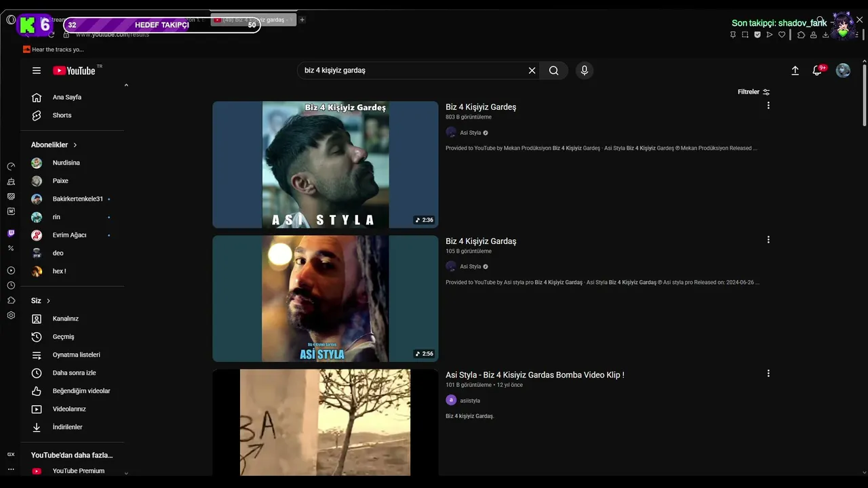Open the Filtreler search filters
This screenshot has width=868, height=488.
pos(753,92)
